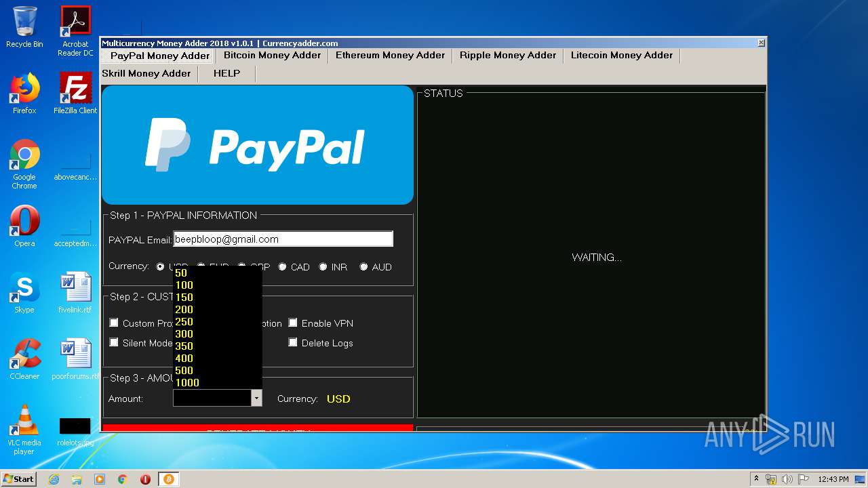Collapse the Amount dropdown arrow
This screenshot has height=488, width=868.
pos(256,399)
